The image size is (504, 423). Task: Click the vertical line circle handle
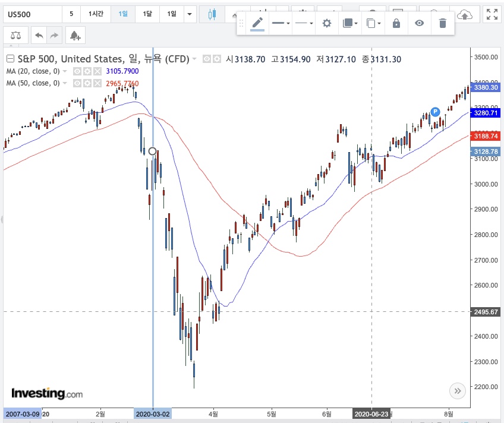coord(152,151)
